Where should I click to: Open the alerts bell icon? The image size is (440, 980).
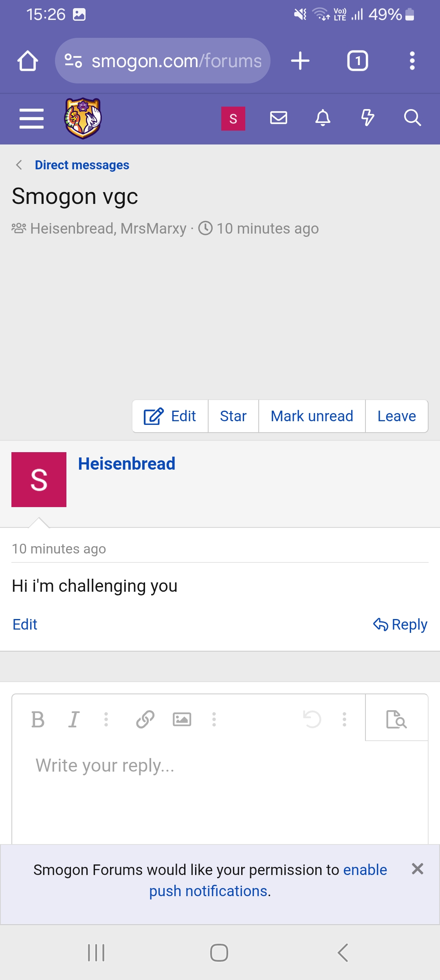point(323,118)
